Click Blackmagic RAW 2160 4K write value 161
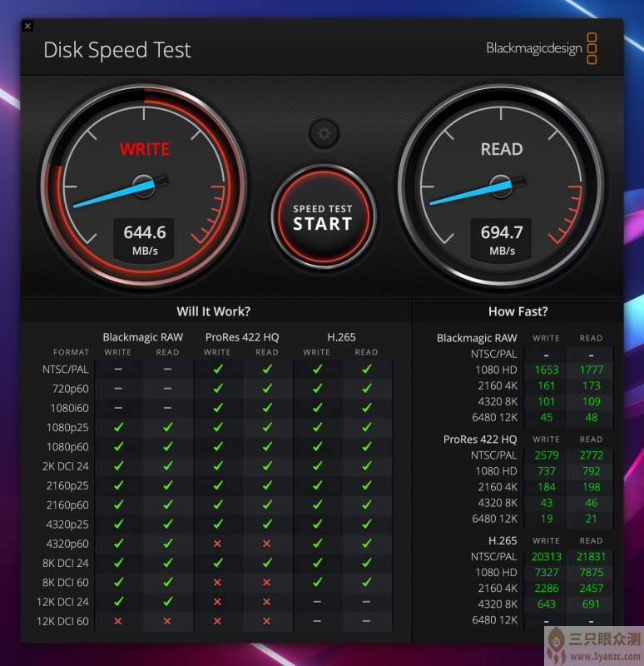644x666 pixels. 547,385
